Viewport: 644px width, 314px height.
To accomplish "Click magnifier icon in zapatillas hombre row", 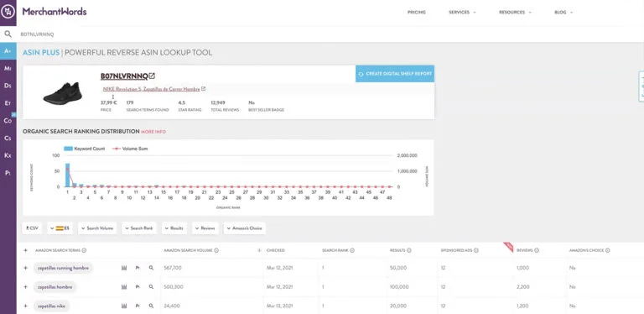I will [x=151, y=286].
